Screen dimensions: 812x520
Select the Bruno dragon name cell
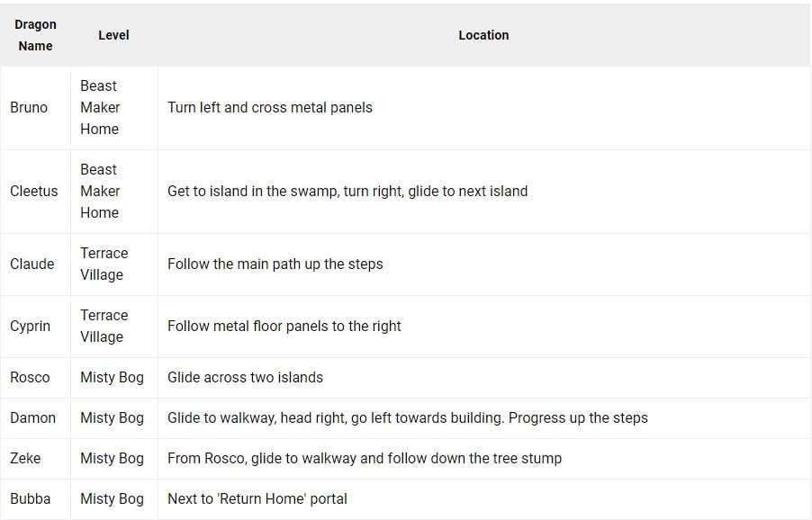29,107
